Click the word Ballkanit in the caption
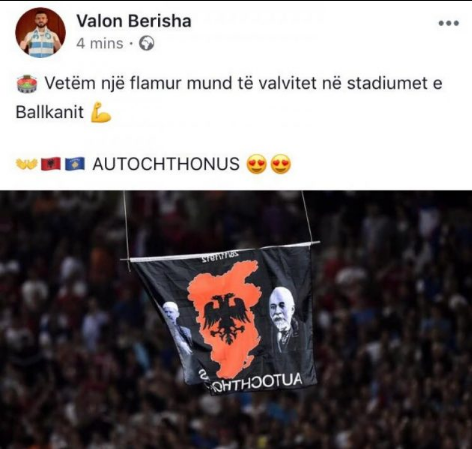 coord(50,112)
